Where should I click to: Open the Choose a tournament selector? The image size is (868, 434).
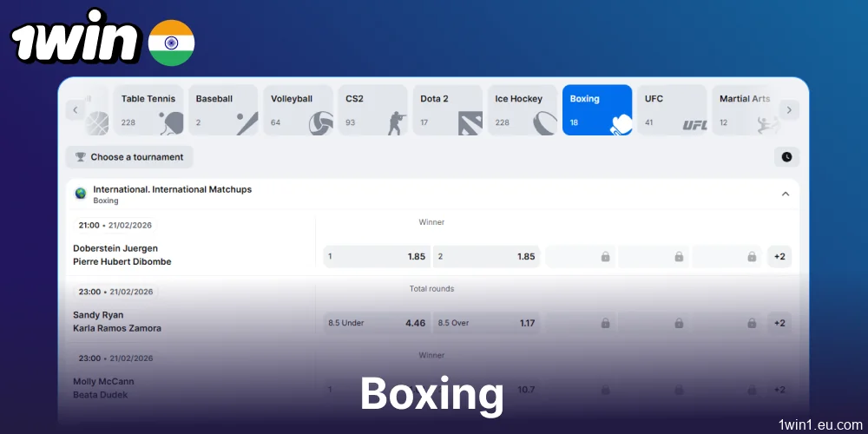click(x=129, y=157)
